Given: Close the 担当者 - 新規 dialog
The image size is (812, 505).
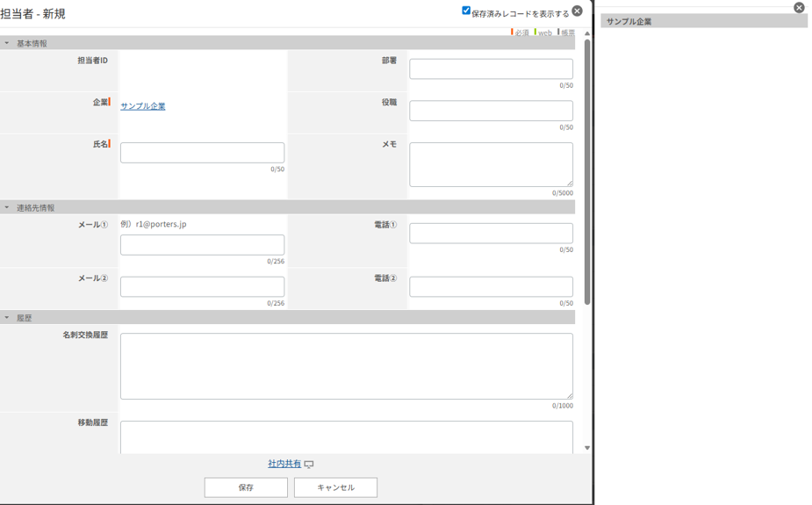Looking at the screenshot, I should (x=577, y=11).
